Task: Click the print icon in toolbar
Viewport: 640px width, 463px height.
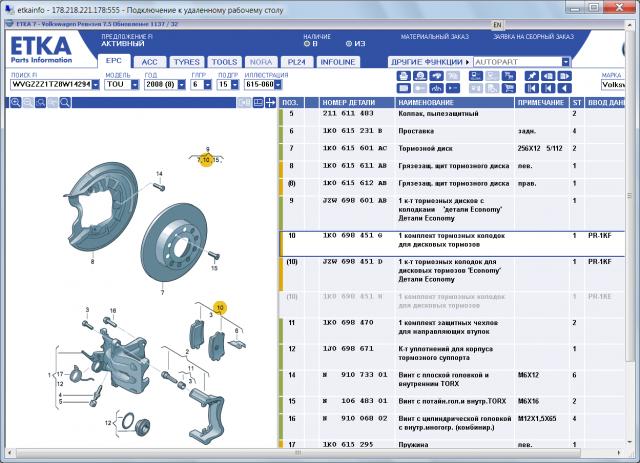Action: coord(404,76)
